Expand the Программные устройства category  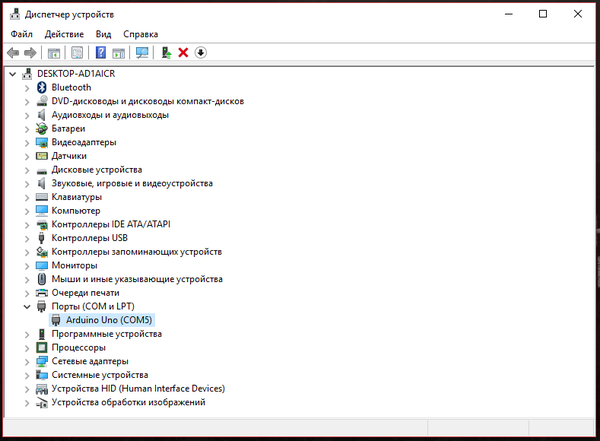[27, 334]
